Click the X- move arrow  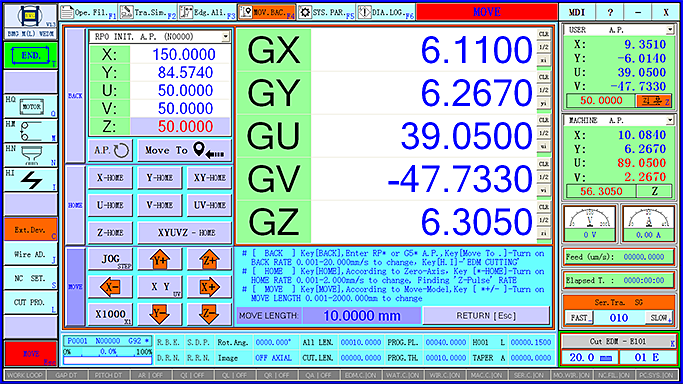point(110,287)
